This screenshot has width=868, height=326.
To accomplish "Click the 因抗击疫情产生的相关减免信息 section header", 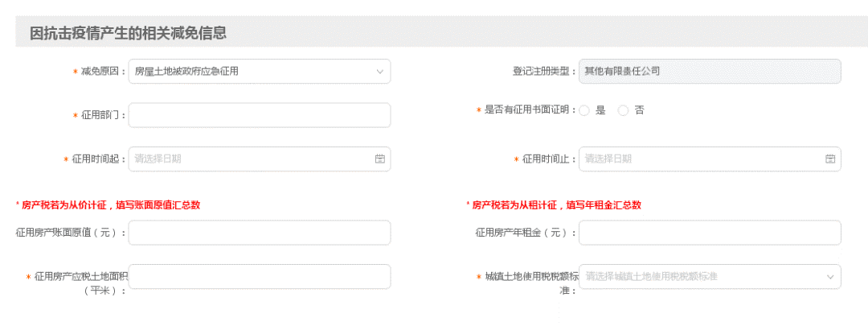I will pyautogui.click(x=128, y=33).
